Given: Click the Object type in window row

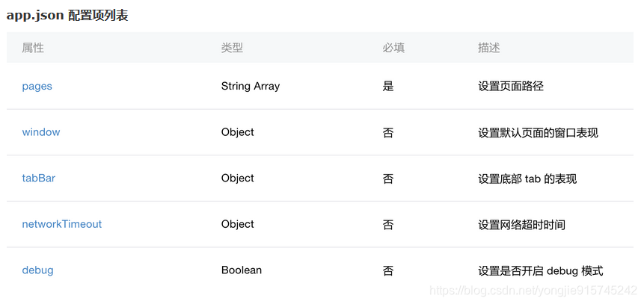Looking at the screenshot, I should [x=237, y=132].
